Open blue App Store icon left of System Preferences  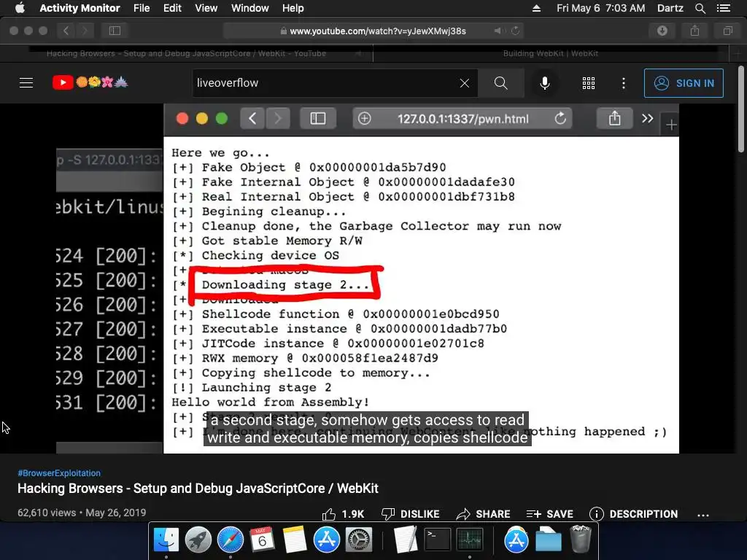click(327, 540)
